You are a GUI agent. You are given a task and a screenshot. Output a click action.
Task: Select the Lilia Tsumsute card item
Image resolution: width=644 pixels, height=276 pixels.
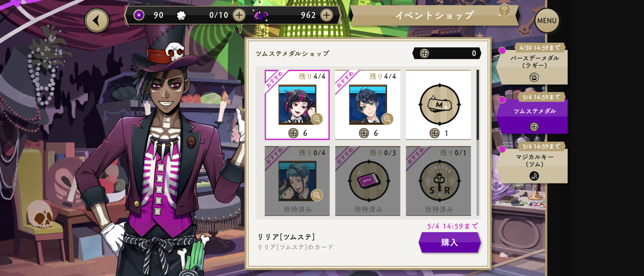297,105
